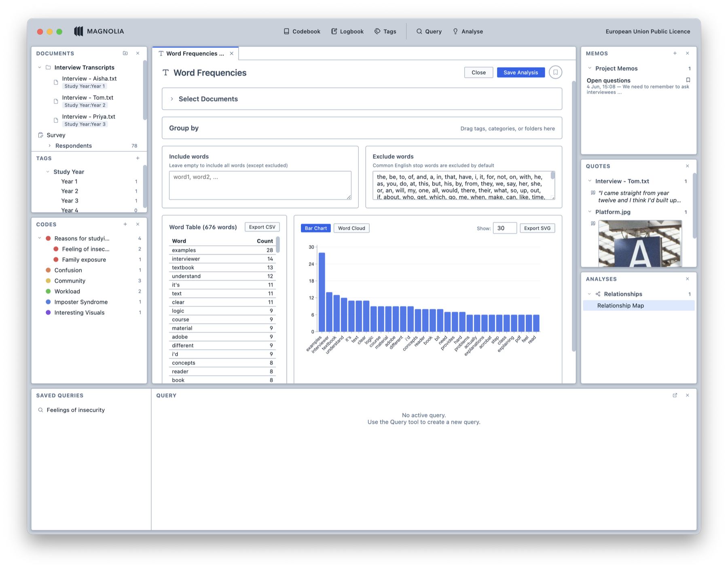Click the Exclude words text area
The height and width of the screenshot is (570, 728).
(x=463, y=186)
